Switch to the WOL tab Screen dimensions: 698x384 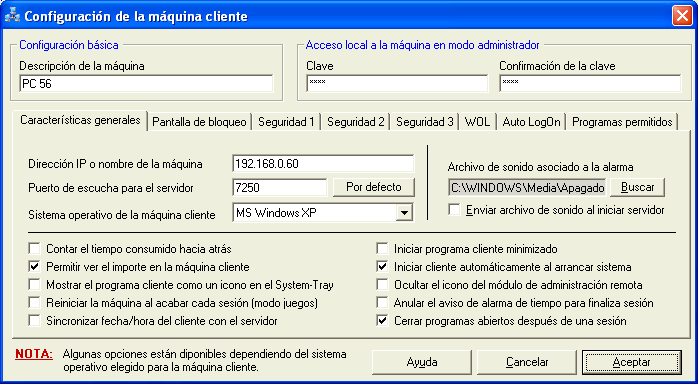[x=478, y=122]
